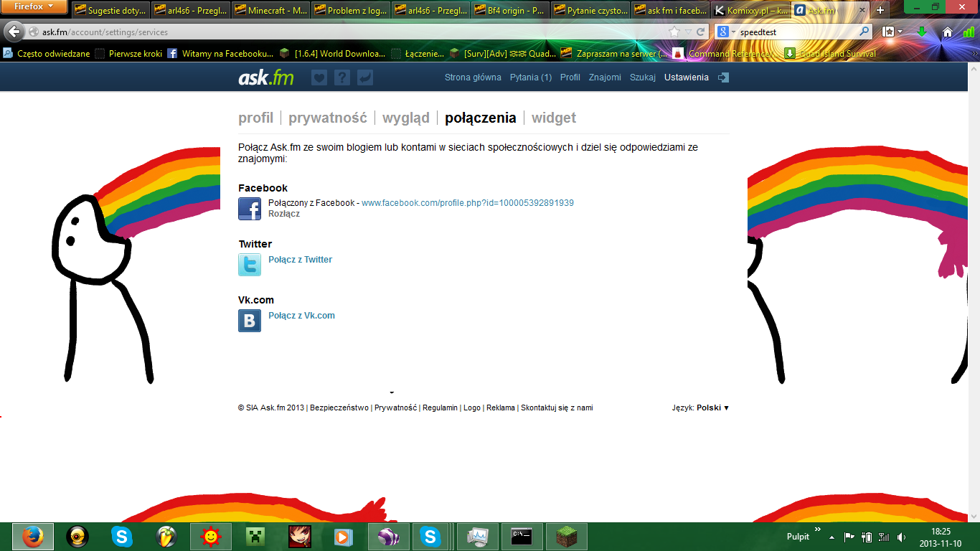Open the smiling sun taskbar icon
Image resolution: width=980 pixels, height=551 pixels.
pyautogui.click(x=211, y=537)
